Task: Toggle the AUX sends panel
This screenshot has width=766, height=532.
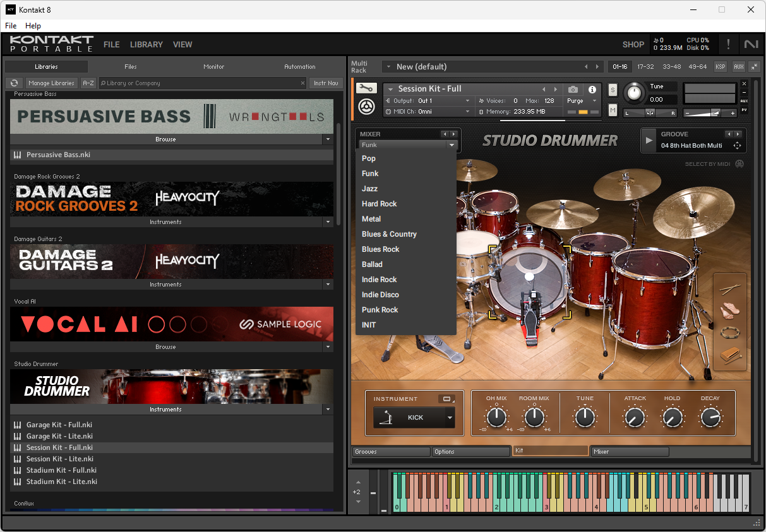Action: pos(739,67)
